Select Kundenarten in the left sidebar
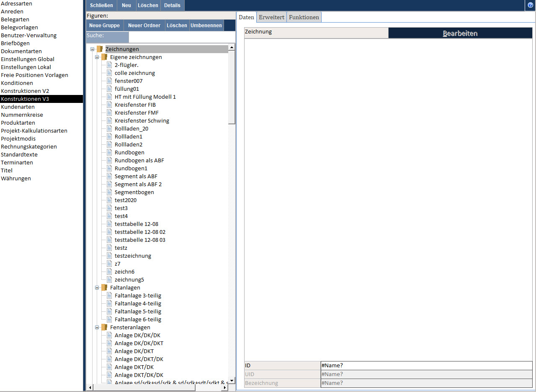536x392 pixels. (18, 107)
